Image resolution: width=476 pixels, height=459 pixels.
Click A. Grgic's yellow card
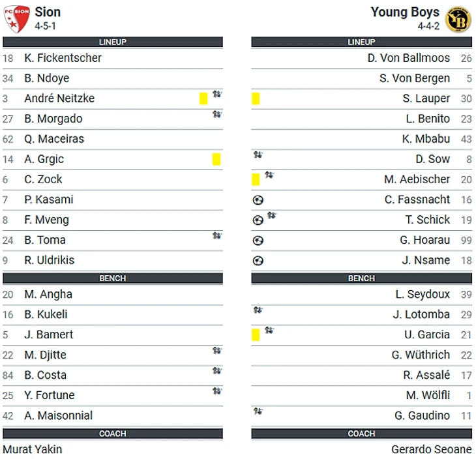[216, 159]
